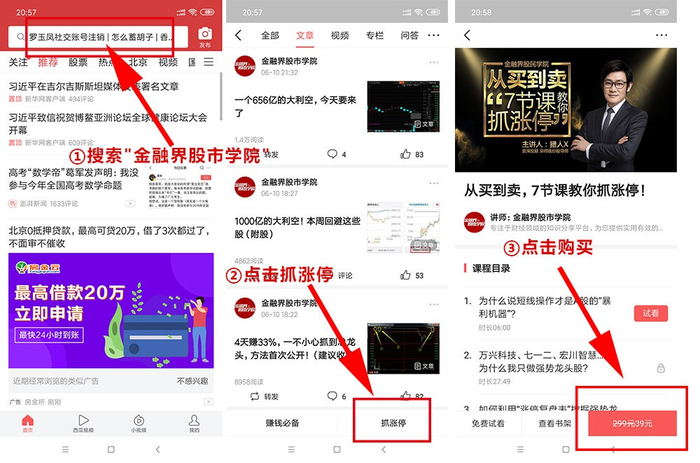This screenshot has width=700, height=463.
Task: Open lesson 1 为什么说短线操作才是A股的
Action: click(x=545, y=307)
